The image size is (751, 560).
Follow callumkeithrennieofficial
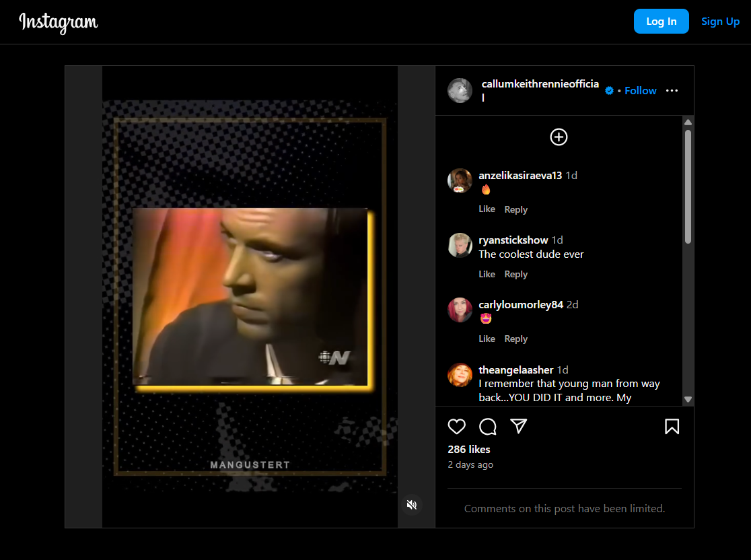point(641,91)
